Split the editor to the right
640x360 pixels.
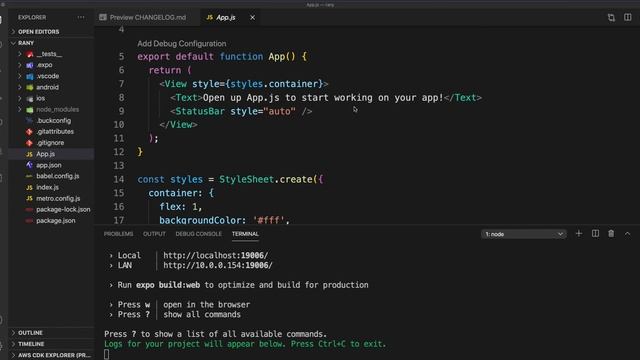pos(628,18)
